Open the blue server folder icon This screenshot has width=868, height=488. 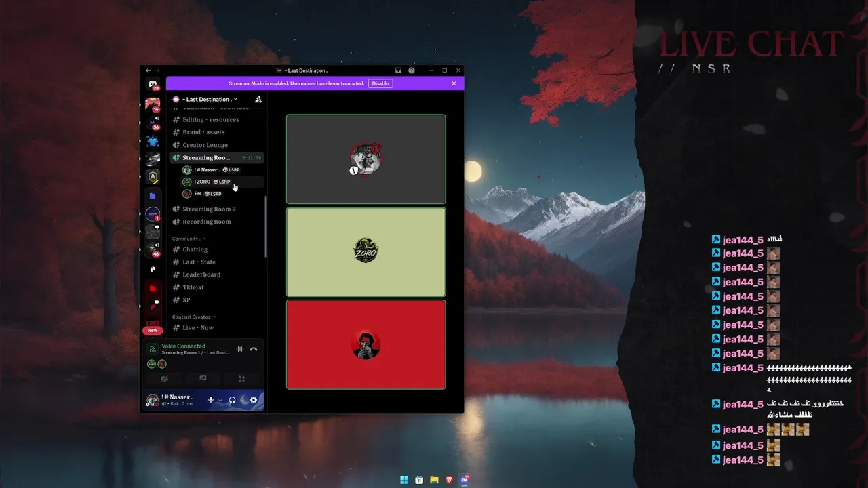153,196
